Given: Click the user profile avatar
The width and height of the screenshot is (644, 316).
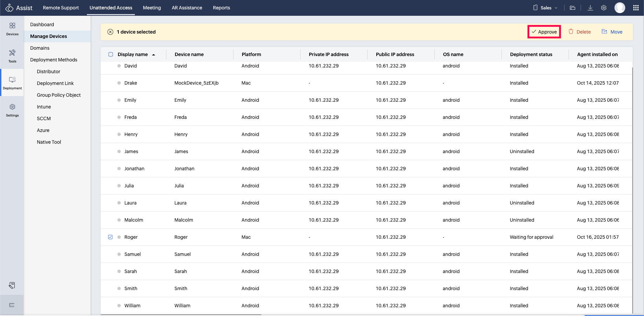Looking at the screenshot, I should pos(620,8).
